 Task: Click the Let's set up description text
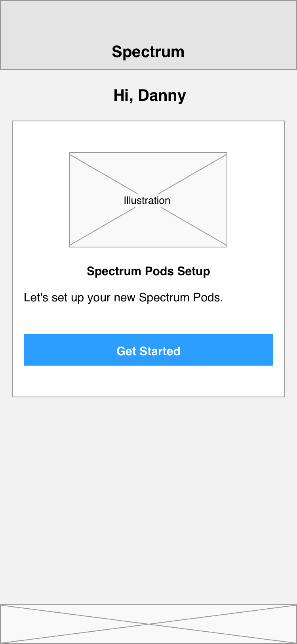124,297
